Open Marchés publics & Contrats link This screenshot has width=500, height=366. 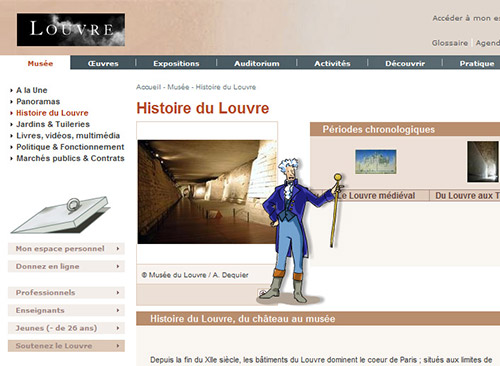tap(70, 158)
